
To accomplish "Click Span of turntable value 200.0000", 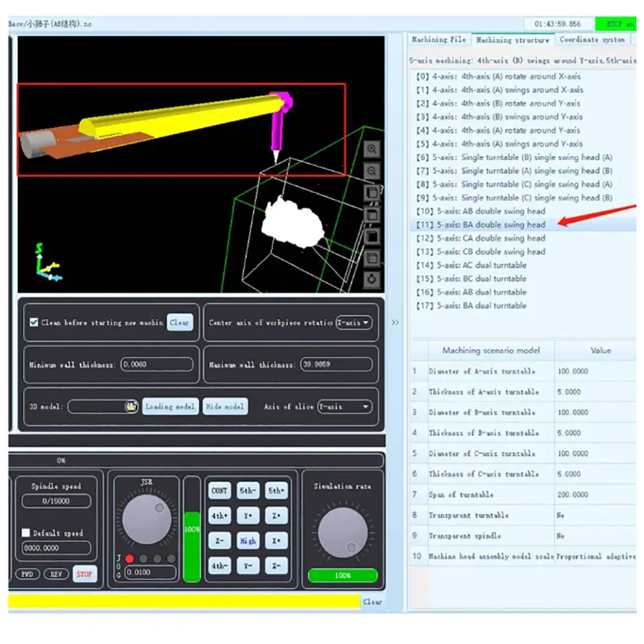I will coord(595,495).
